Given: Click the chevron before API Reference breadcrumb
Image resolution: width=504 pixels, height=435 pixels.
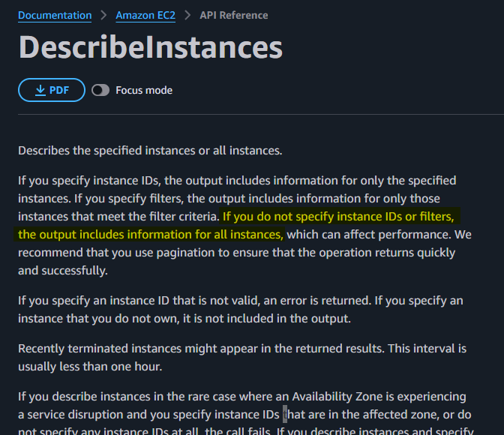Looking at the screenshot, I should [189, 15].
